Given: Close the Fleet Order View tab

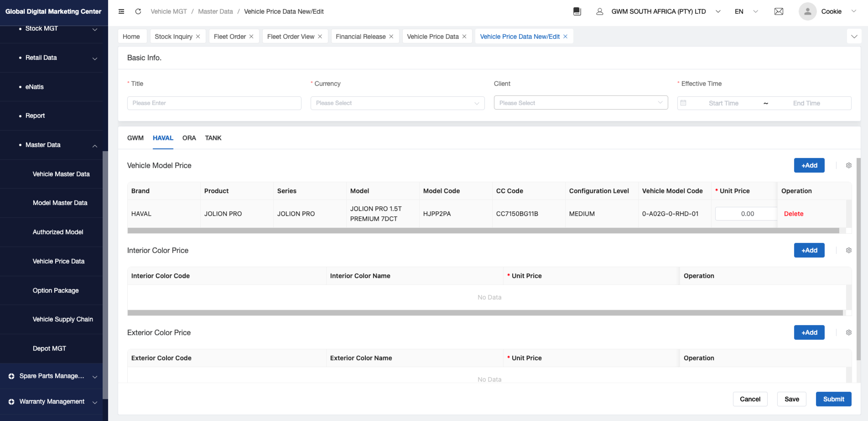Looking at the screenshot, I should click(x=320, y=37).
